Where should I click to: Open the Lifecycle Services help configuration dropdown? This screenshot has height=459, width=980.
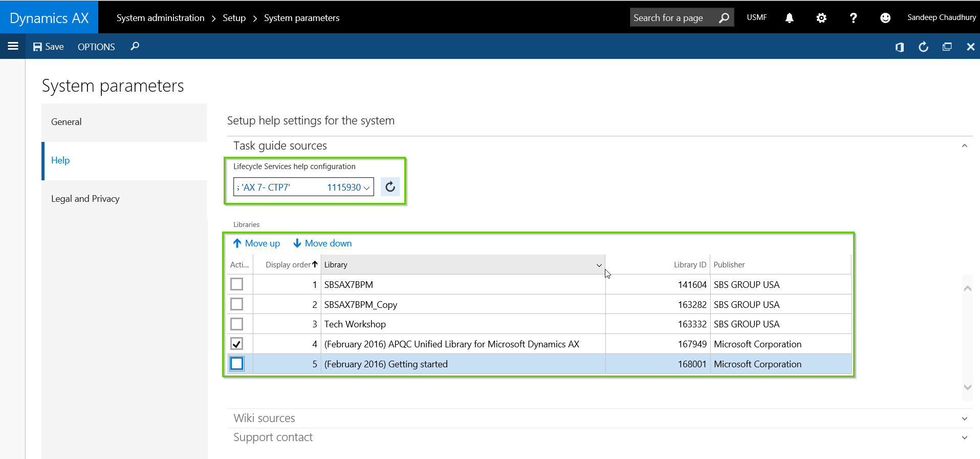(x=366, y=187)
